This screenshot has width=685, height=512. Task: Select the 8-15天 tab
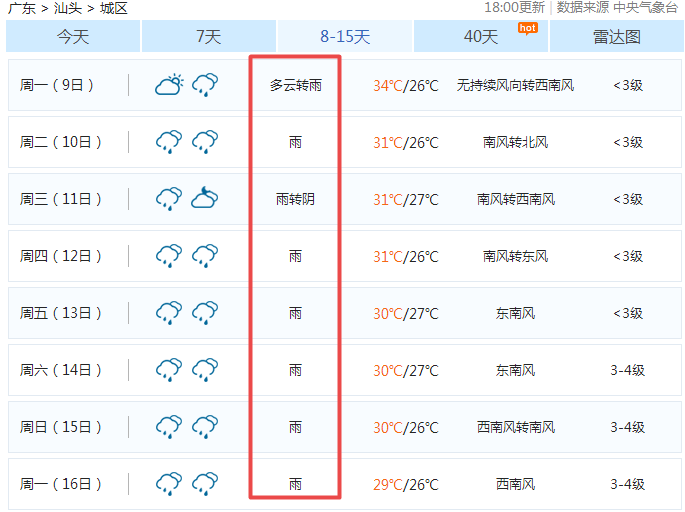345,36
